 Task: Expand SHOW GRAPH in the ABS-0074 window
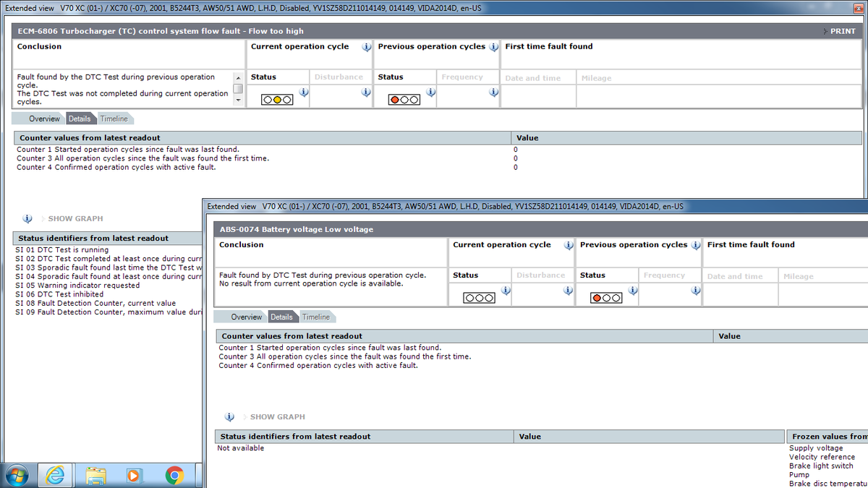tap(277, 417)
